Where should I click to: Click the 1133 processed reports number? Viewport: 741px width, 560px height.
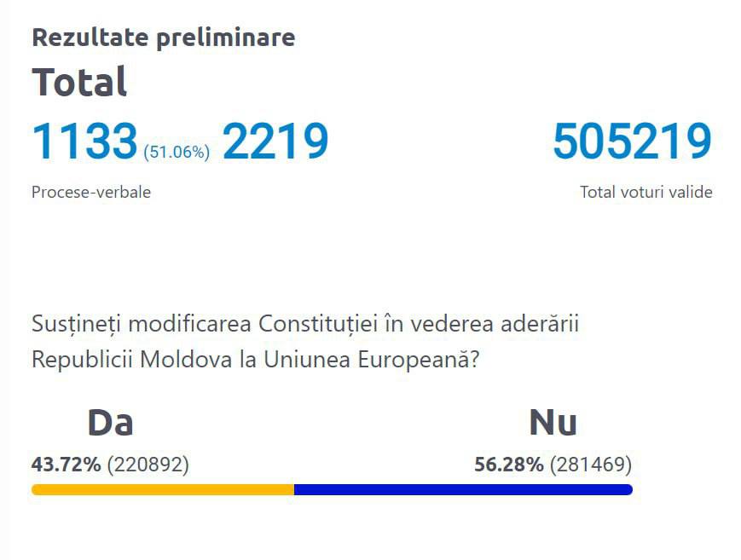[84, 141]
